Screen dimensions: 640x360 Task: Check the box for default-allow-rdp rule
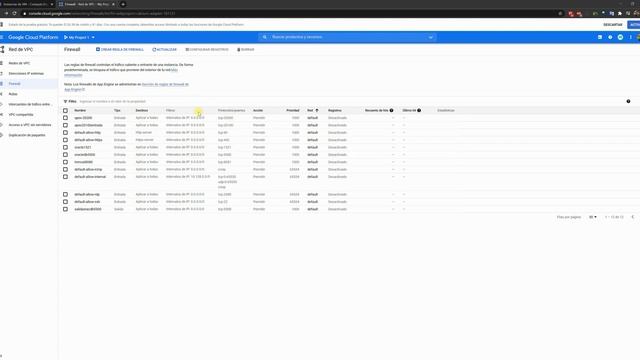coord(65,194)
